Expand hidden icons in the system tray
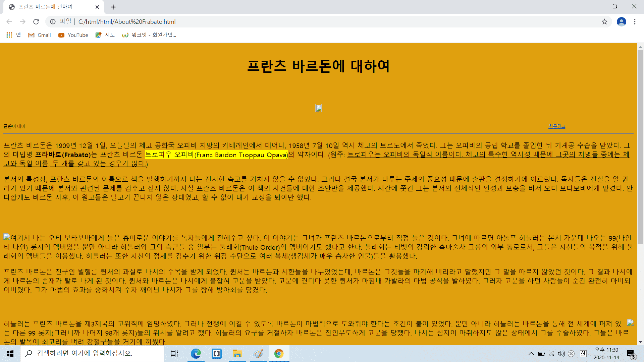The height and width of the screenshot is (362, 644). point(531,354)
